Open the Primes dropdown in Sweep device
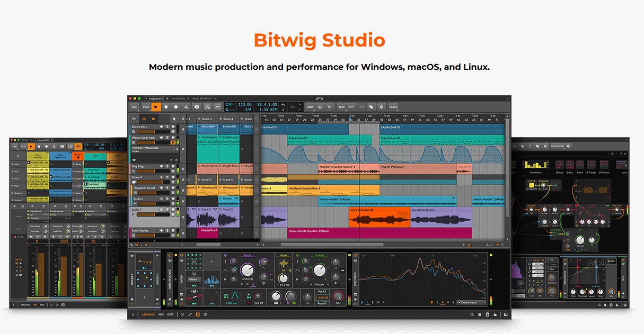This screenshot has height=334, width=644. click(195, 279)
